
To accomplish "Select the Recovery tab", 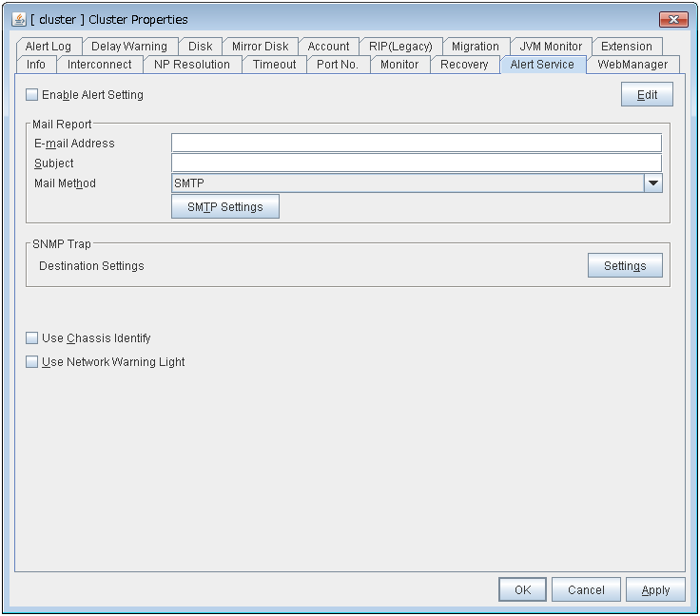I will pyautogui.click(x=464, y=65).
